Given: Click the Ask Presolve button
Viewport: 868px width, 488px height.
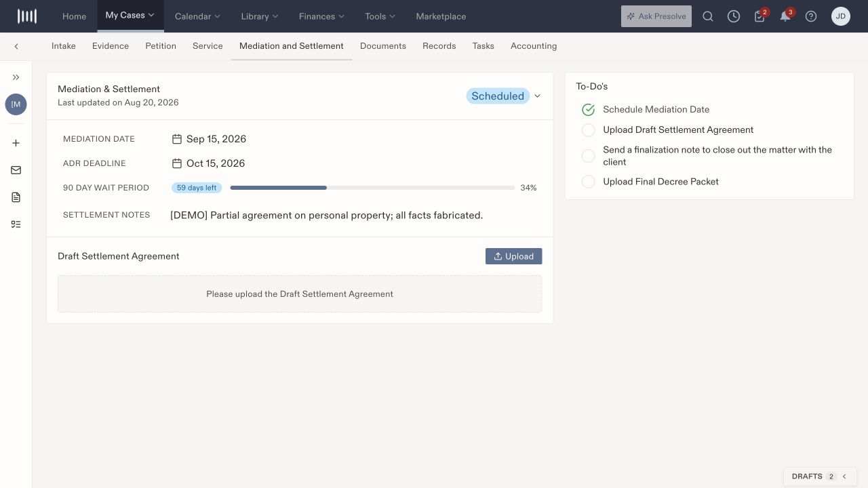Looking at the screenshot, I should click(656, 16).
